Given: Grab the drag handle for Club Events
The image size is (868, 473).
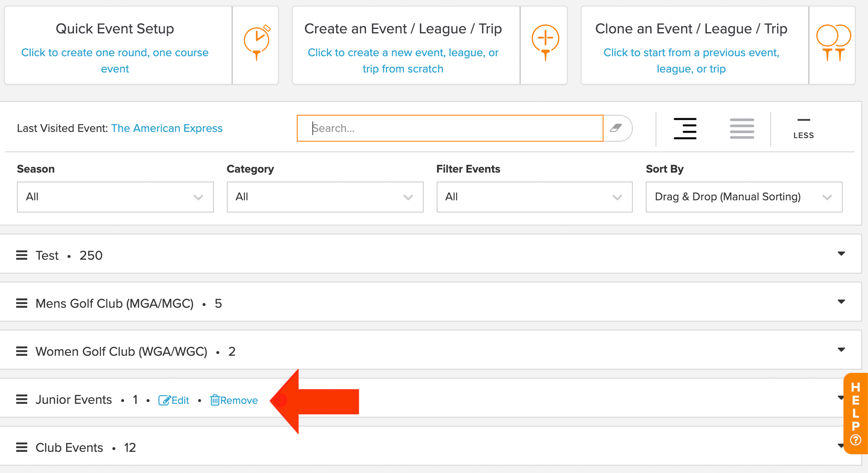Looking at the screenshot, I should tap(21, 447).
